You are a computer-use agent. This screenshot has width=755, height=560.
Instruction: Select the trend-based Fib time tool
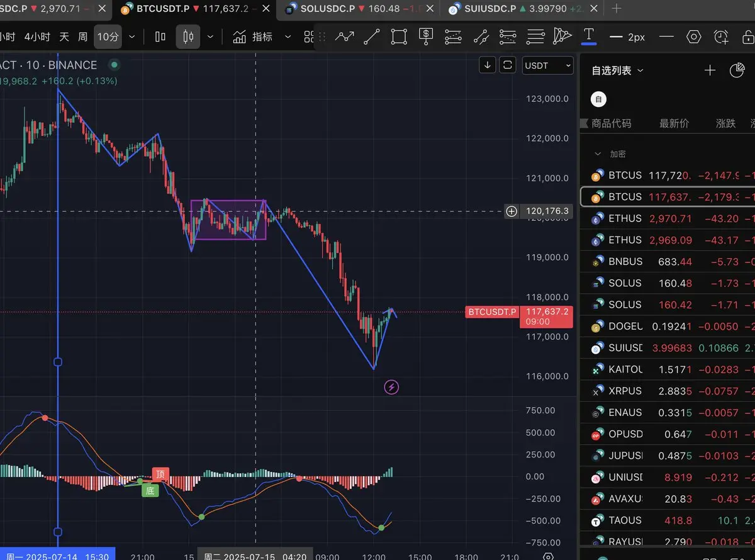[x=508, y=36]
